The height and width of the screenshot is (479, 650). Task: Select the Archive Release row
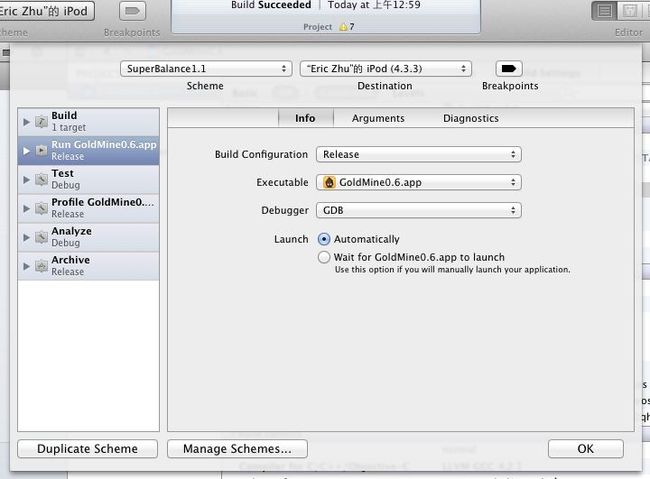click(x=88, y=266)
